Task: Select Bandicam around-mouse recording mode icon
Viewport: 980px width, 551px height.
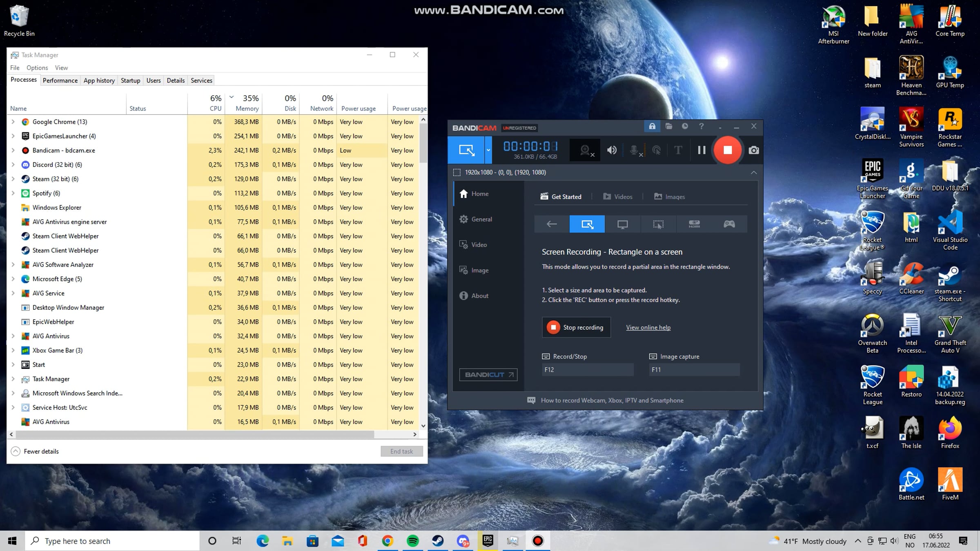Action: (658, 224)
